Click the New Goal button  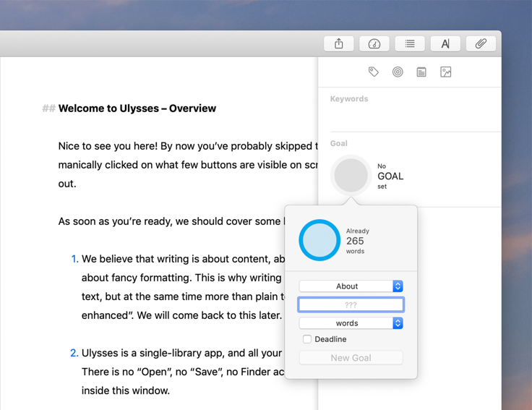351,358
